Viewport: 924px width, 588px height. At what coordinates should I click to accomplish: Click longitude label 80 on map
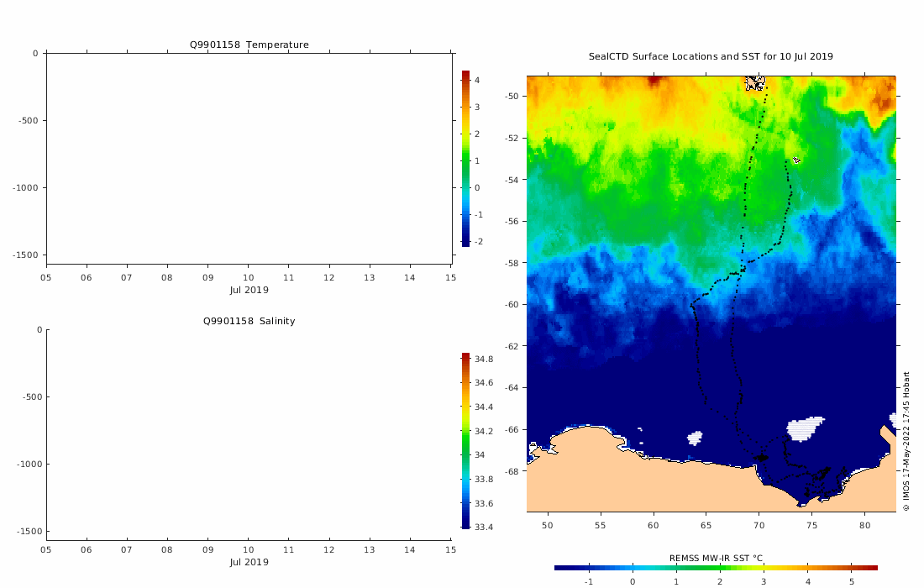(x=864, y=526)
